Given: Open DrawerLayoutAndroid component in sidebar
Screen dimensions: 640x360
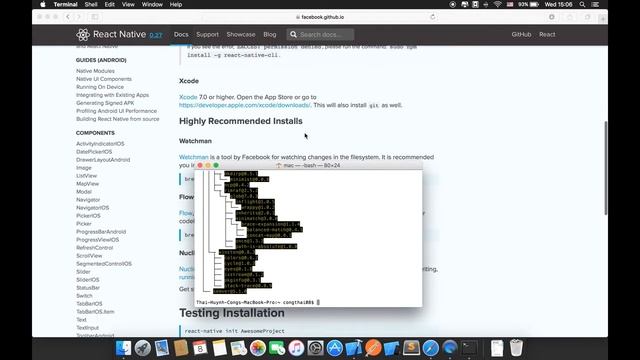Looking at the screenshot, I should (103, 160).
